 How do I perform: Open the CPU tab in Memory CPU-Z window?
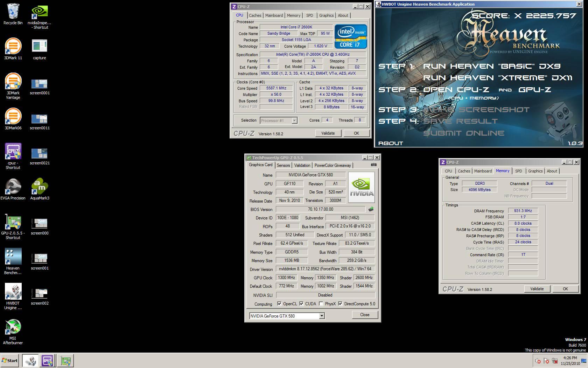coord(448,171)
